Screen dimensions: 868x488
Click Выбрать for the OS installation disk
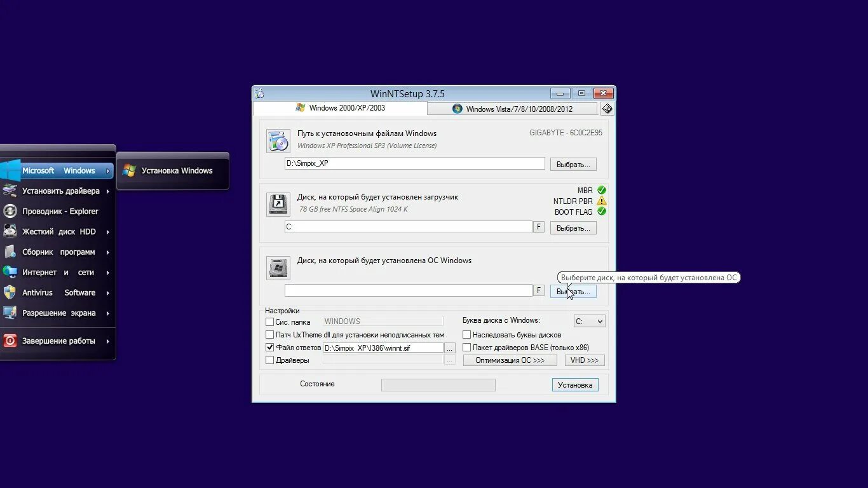(x=573, y=291)
